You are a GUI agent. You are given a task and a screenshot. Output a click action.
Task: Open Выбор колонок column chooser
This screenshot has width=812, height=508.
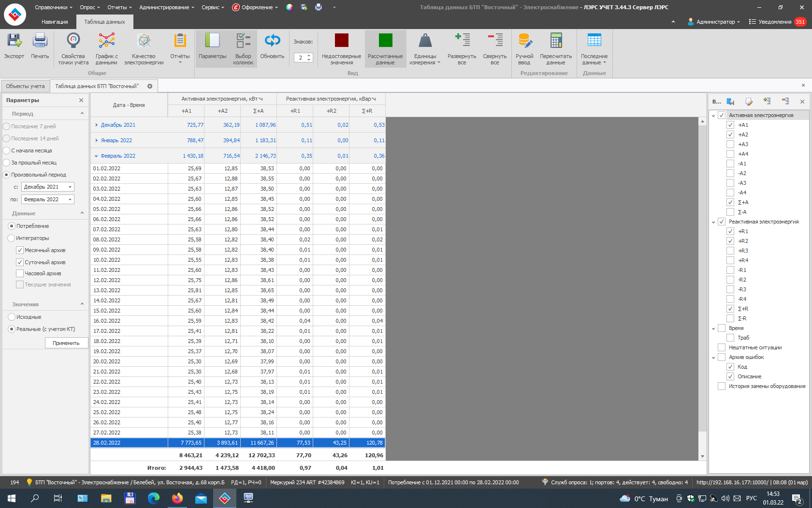coord(243,48)
